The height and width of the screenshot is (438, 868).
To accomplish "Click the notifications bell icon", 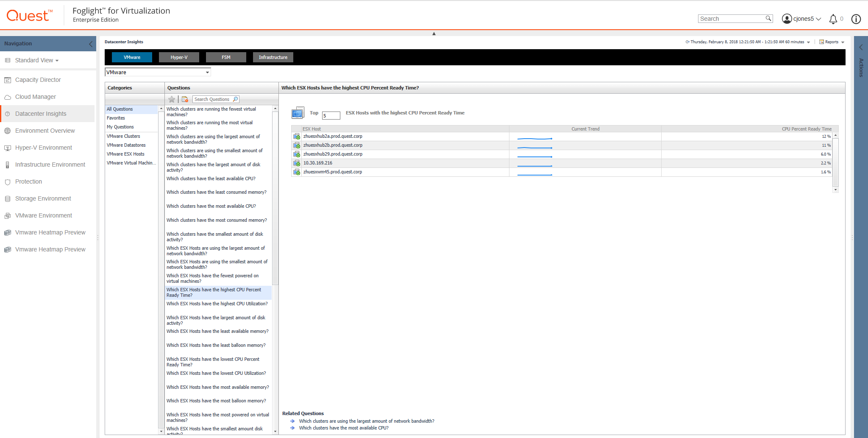I will coord(833,19).
